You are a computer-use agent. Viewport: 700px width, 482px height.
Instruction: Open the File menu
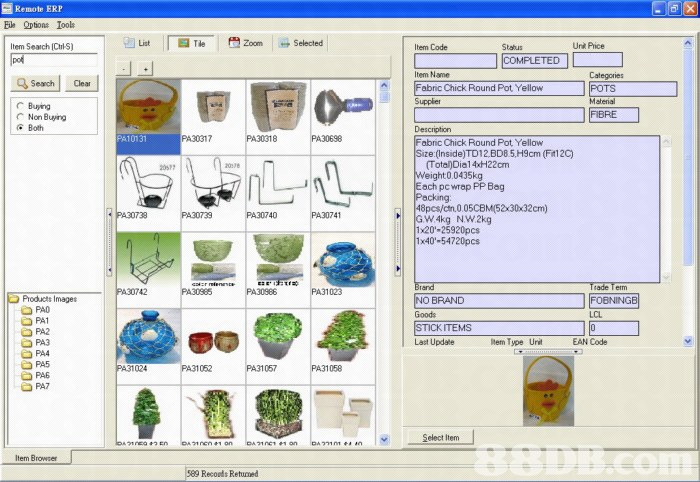coord(11,24)
